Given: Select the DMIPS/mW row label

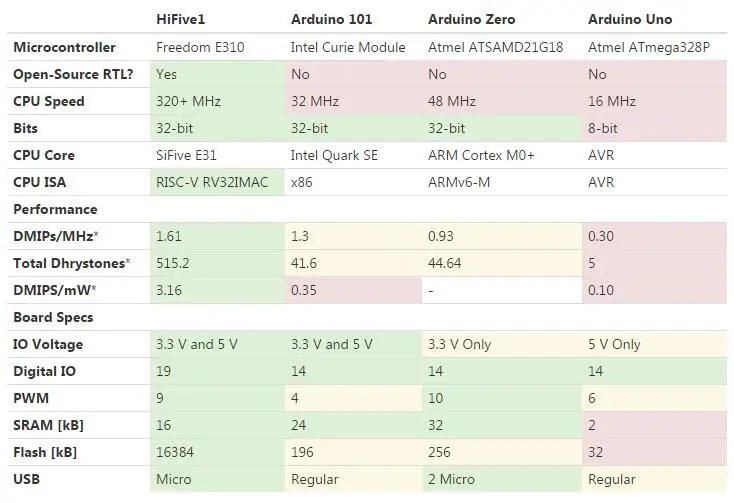Looking at the screenshot, I should (x=54, y=291).
